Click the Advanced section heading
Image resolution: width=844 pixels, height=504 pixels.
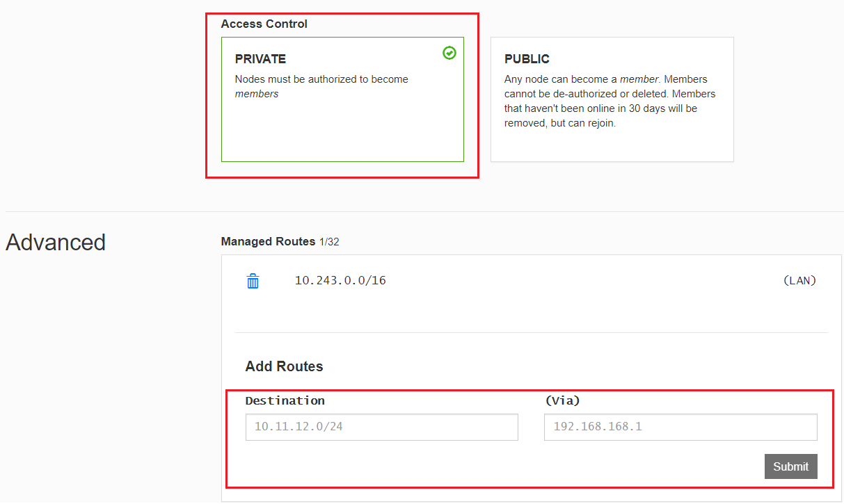[x=56, y=242]
